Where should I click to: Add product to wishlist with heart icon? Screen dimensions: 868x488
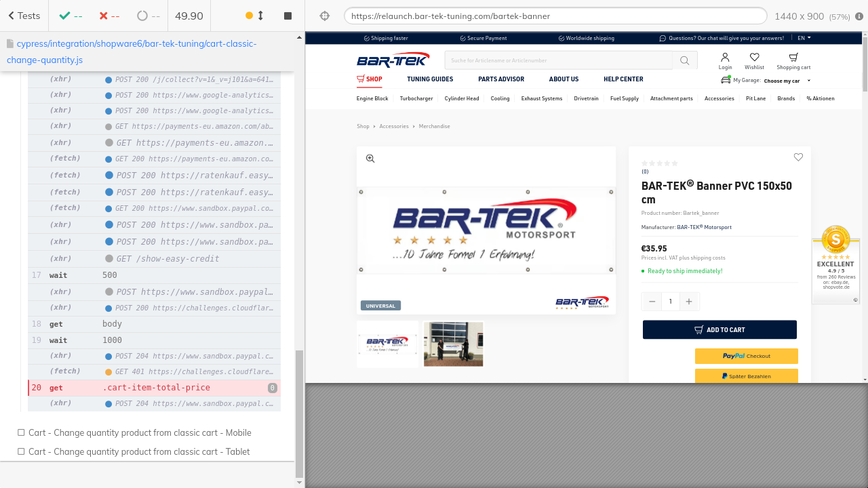[x=798, y=157]
